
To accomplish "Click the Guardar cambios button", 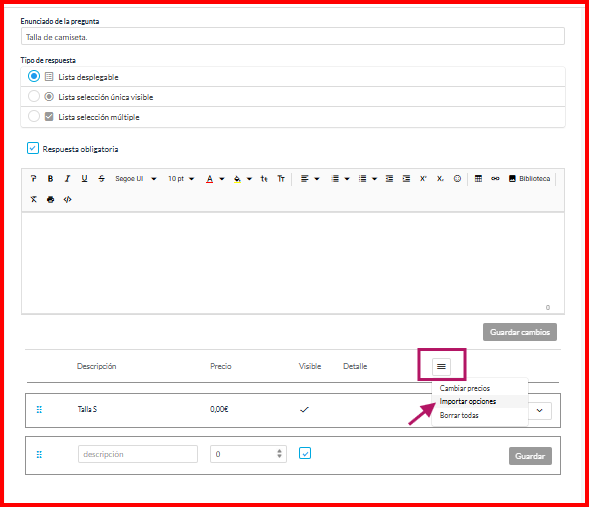I will tap(520, 332).
